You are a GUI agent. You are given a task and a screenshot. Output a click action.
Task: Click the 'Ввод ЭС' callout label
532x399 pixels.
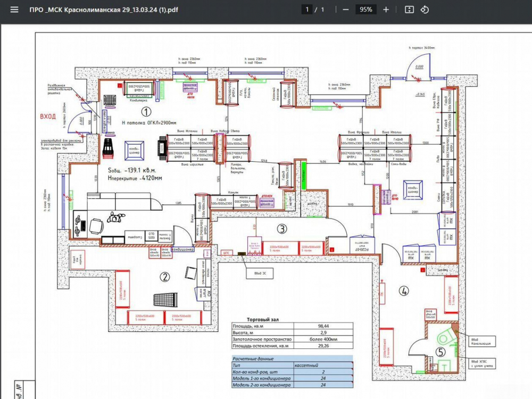tap(260, 273)
